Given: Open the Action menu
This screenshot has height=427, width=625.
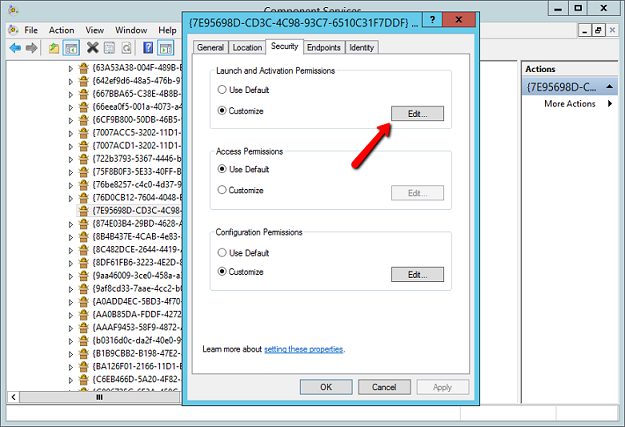Looking at the screenshot, I should (x=61, y=30).
